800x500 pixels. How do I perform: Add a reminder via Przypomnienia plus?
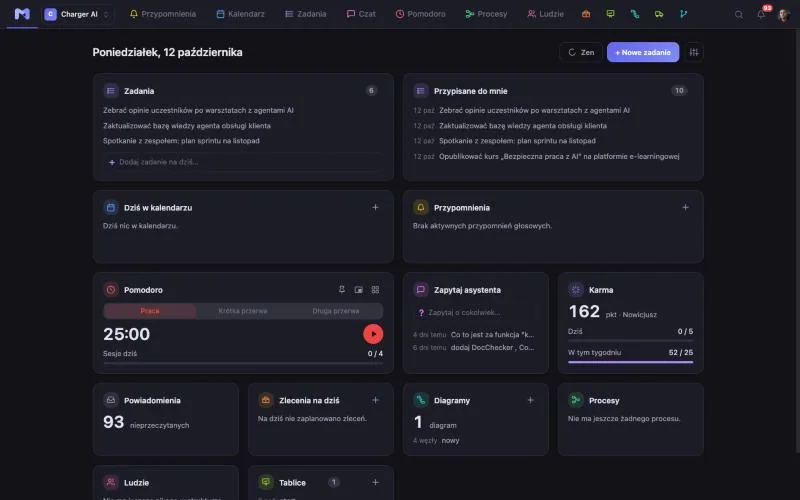coord(685,207)
